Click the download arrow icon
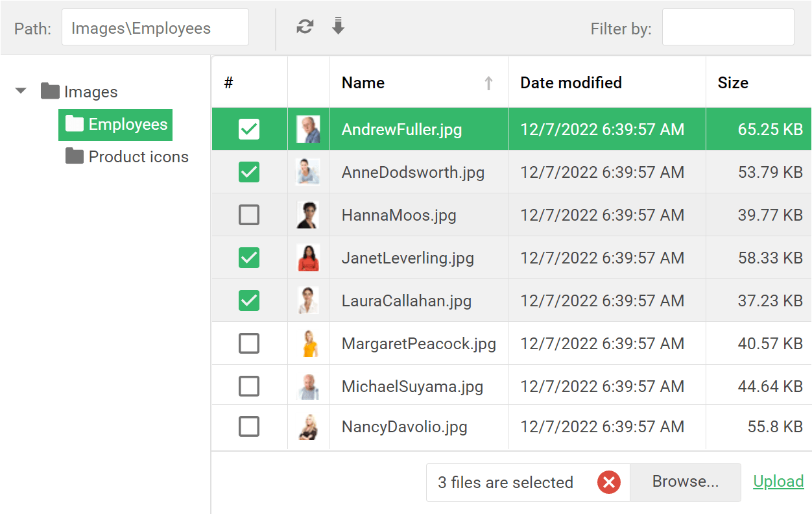The image size is (812, 514). coord(338,26)
